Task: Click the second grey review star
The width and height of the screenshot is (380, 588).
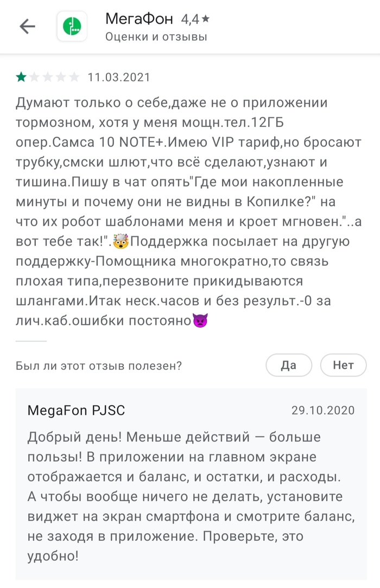Action: coord(34,77)
